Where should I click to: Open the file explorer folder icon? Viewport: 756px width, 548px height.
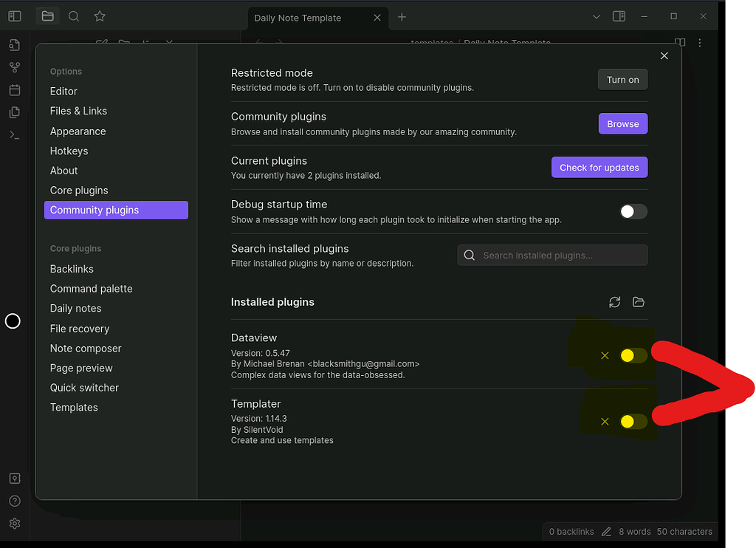click(48, 16)
